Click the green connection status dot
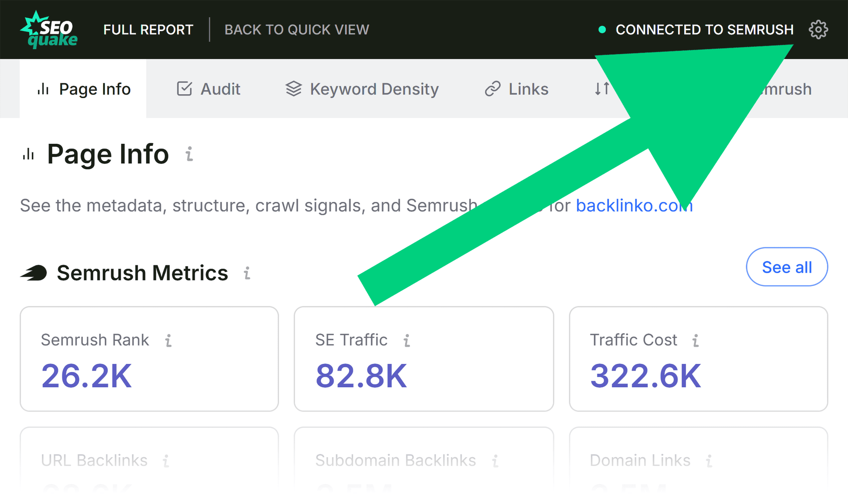 tap(602, 30)
